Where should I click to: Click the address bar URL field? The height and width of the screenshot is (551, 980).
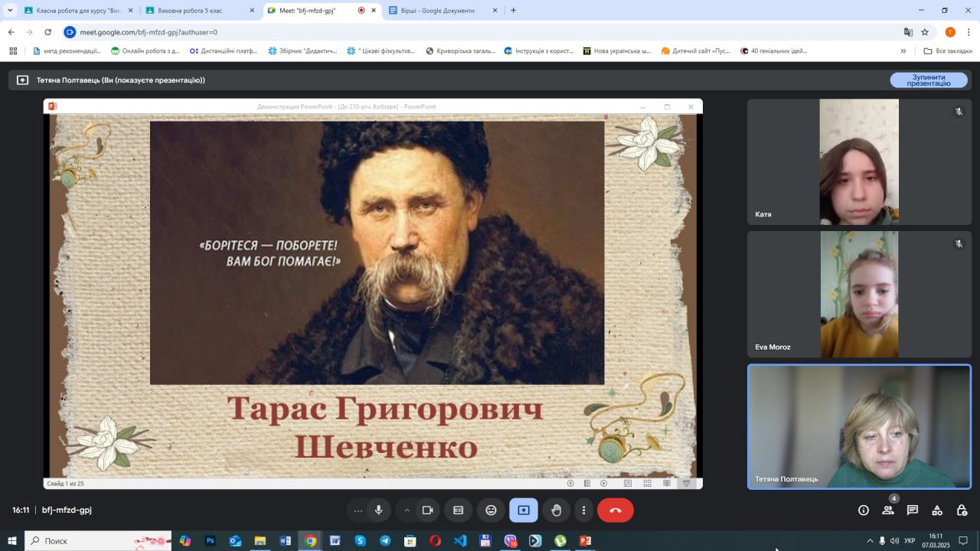tap(482, 32)
